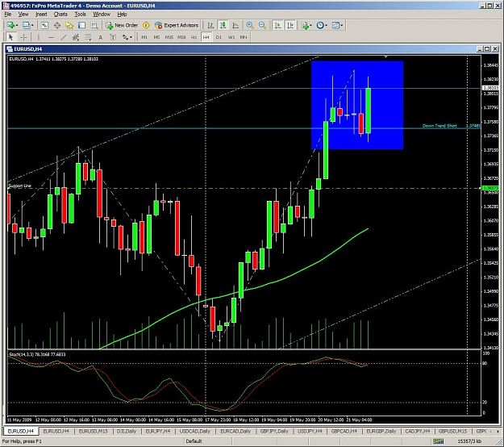The width and height of the screenshot is (504, 447).
Task: Expand the Indicators dropdown arrow
Action: click(310, 25)
